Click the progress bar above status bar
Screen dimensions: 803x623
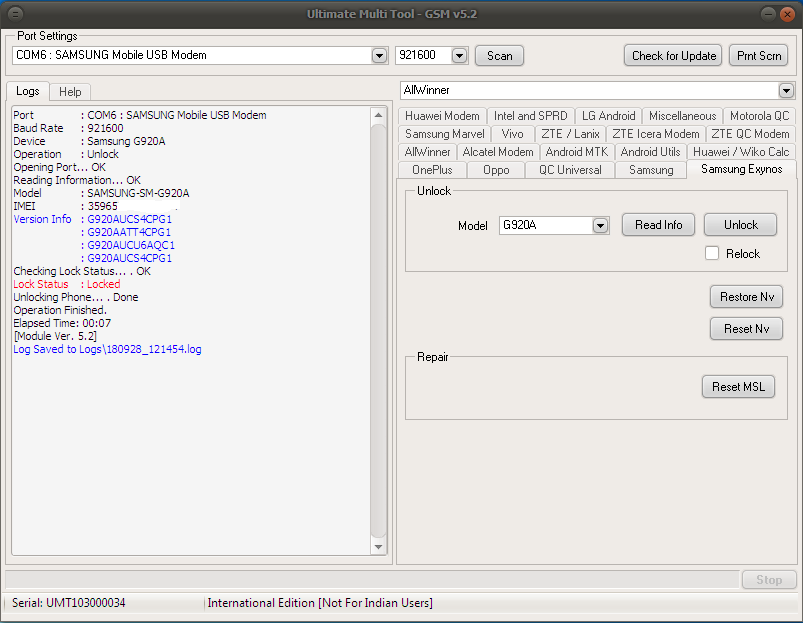coord(372,579)
